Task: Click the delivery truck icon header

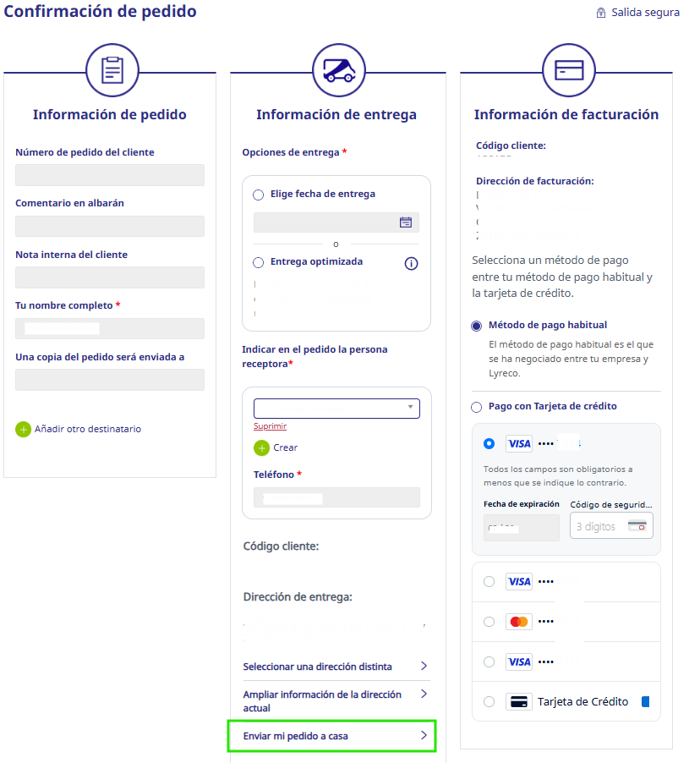Action: 338,70
